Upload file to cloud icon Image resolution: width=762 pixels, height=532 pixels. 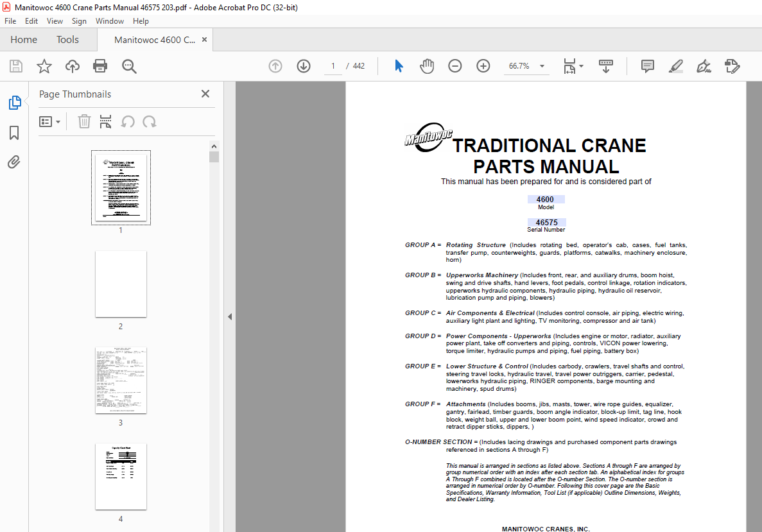(x=73, y=66)
